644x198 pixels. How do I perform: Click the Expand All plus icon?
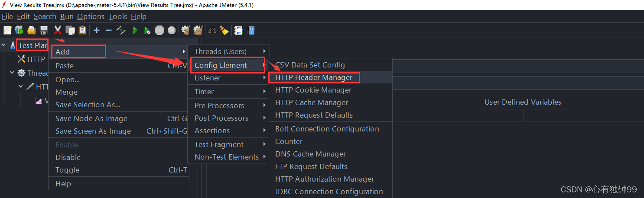click(96, 30)
